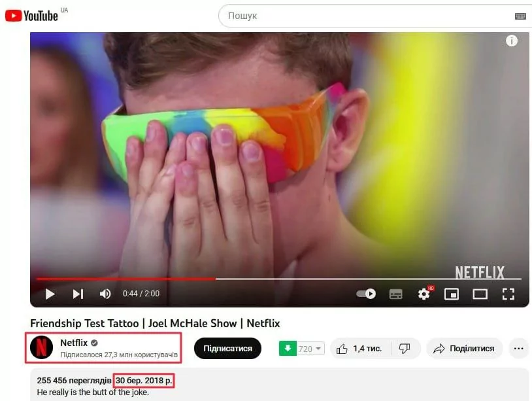Click the video title Friendship Test Tattoo
Image resolution: width=532 pixels, height=401 pixels.
tap(155, 323)
